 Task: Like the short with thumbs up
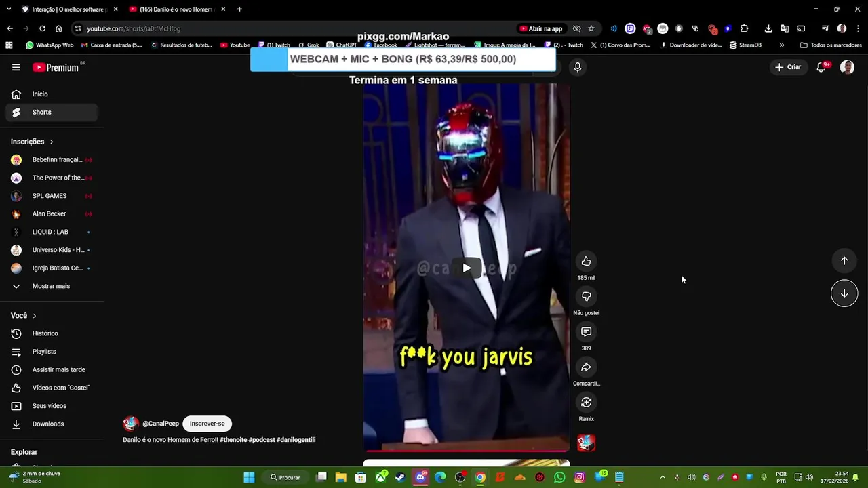(x=586, y=262)
